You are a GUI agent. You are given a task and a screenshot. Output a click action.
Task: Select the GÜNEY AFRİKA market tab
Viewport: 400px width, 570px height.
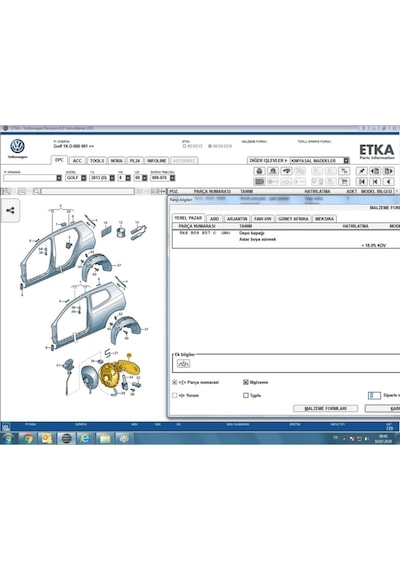[293, 219]
